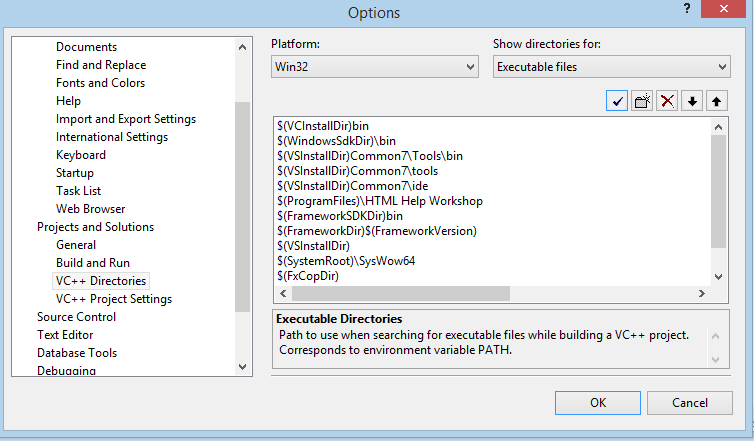Click options tree scrollbar down arrow
Screen dimensions: 754x441
(242, 367)
